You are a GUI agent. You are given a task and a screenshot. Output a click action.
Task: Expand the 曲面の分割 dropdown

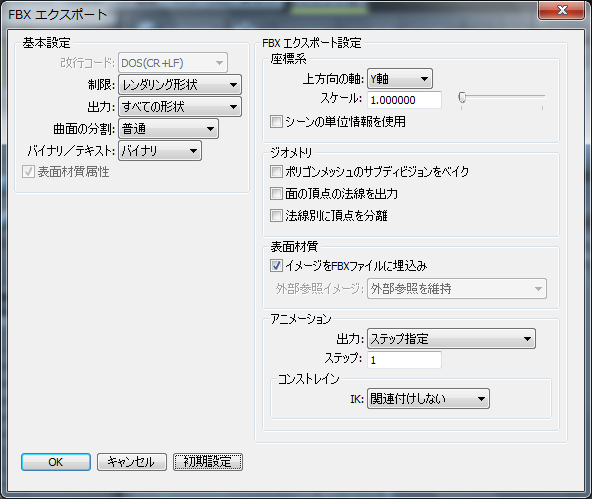click(x=168, y=129)
